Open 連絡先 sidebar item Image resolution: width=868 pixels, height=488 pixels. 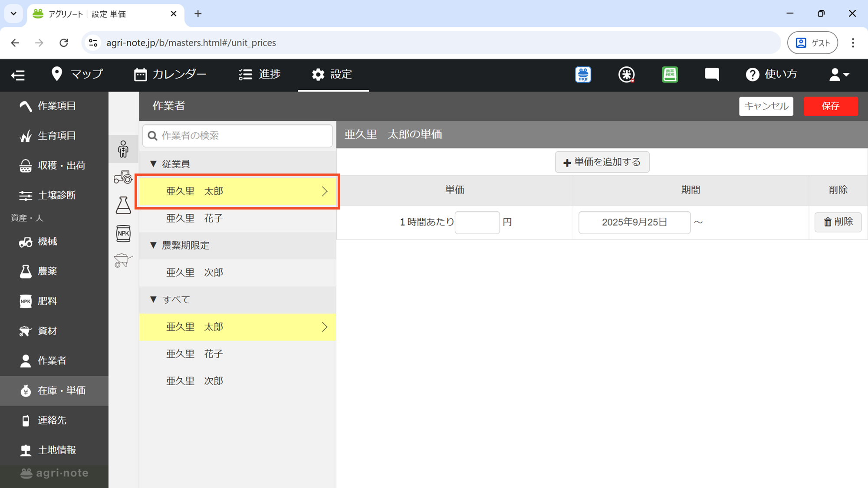[x=54, y=420]
